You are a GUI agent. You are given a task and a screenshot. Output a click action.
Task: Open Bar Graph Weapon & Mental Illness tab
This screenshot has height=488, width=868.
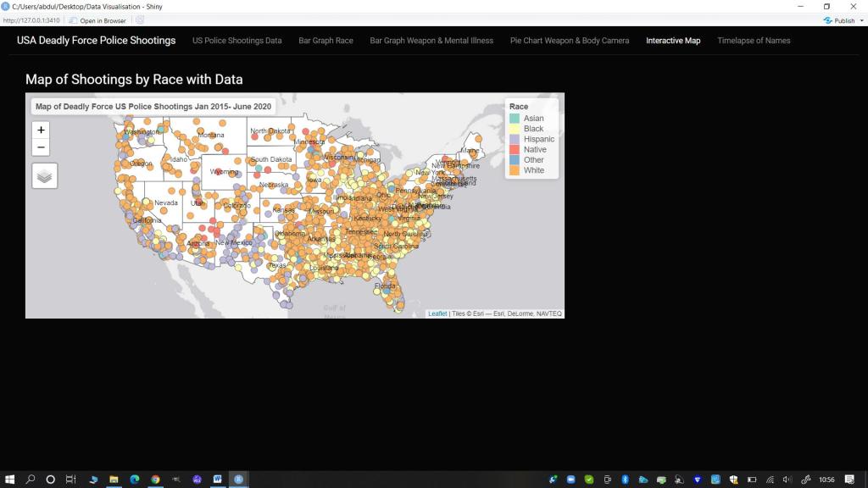click(x=431, y=41)
